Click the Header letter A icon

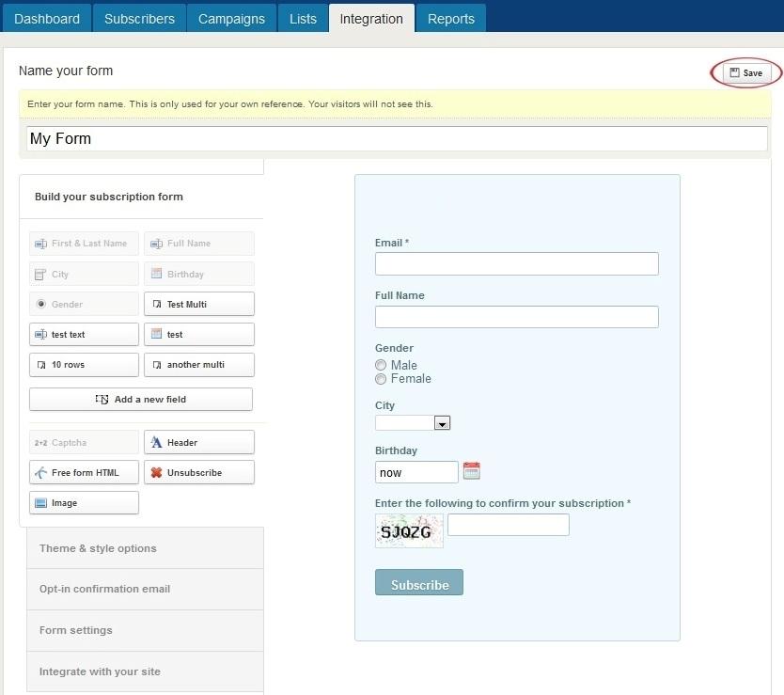[156, 442]
